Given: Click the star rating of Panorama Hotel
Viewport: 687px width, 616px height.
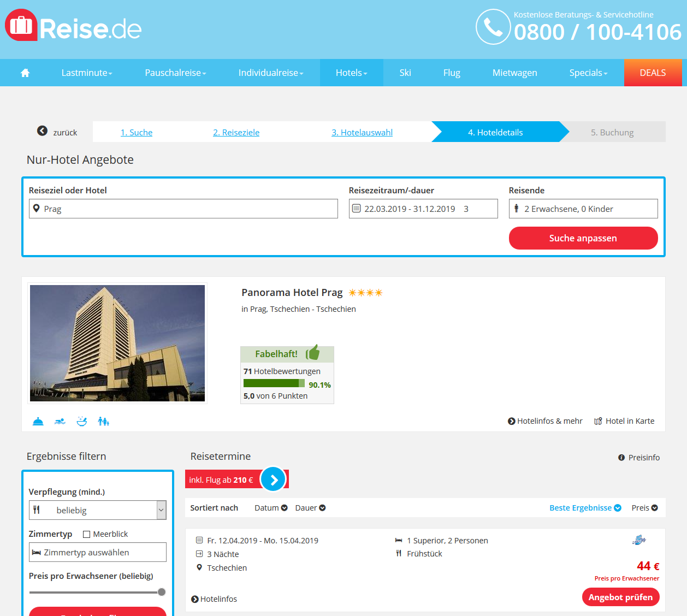Looking at the screenshot, I should pos(366,293).
